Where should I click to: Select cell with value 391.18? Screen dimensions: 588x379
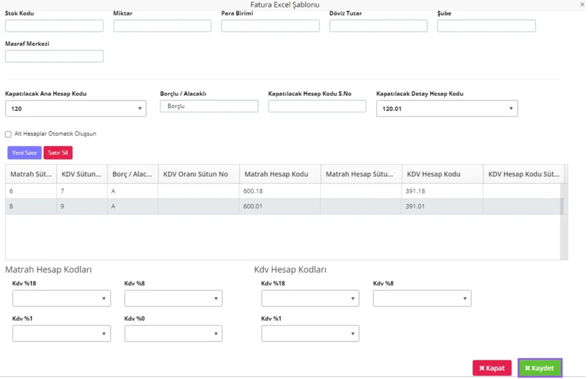pyautogui.click(x=442, y=191)
